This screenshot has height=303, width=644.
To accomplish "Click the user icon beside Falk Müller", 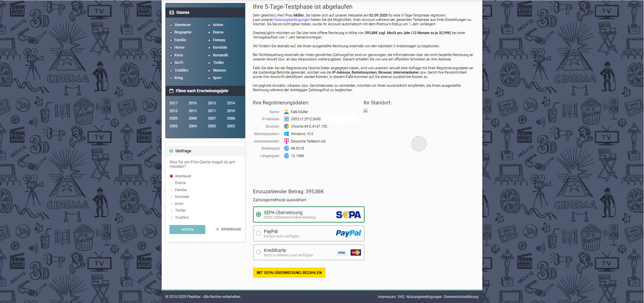I will (286, 112).
